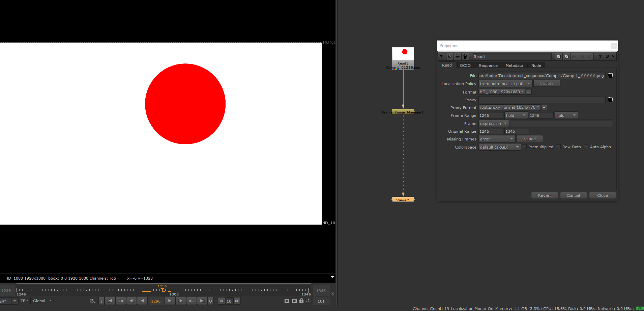The image size is (644, 311).
Task: Open the Colorspace dropdown
Action: coord(499,147)
